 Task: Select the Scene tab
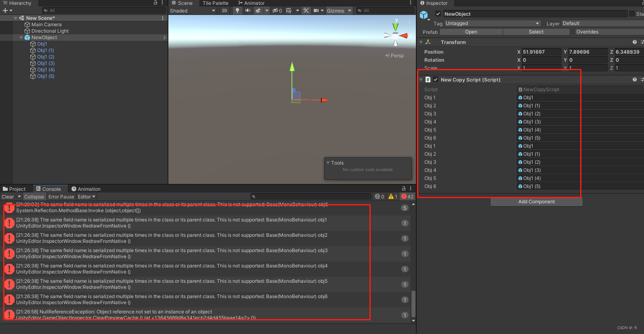coord(182,3)
